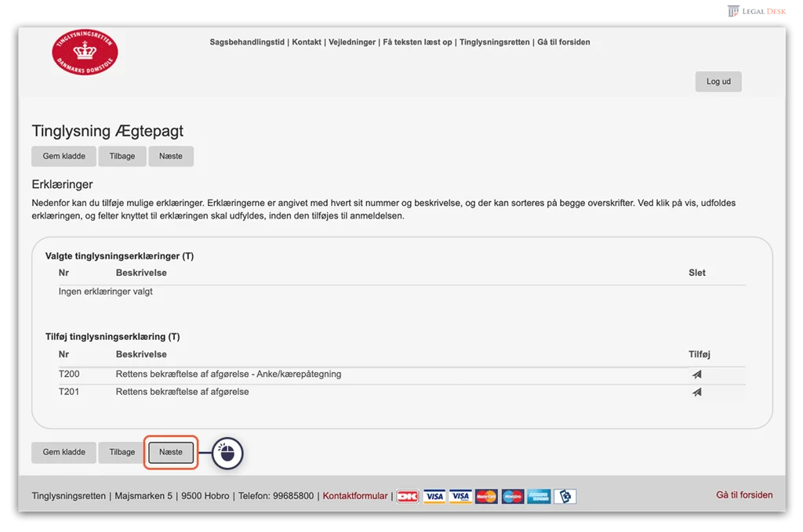The height and width of the screenshot is (532, 803).
Task: Click the T201 number cell
Action: pos(69,392)
